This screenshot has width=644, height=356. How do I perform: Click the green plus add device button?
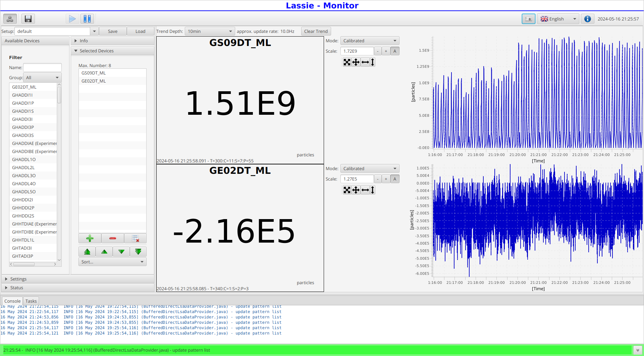click(x=90, y=238)
